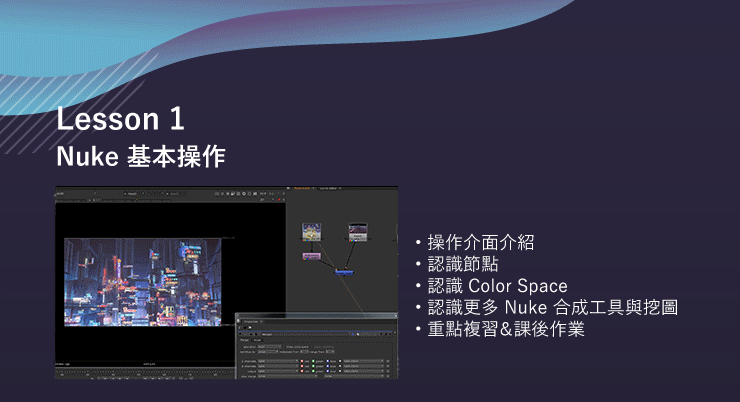The image size is (740, 402).
Task: Close the Merge1 properties panel
Action: pyautogui.click(x=390, y=334)
